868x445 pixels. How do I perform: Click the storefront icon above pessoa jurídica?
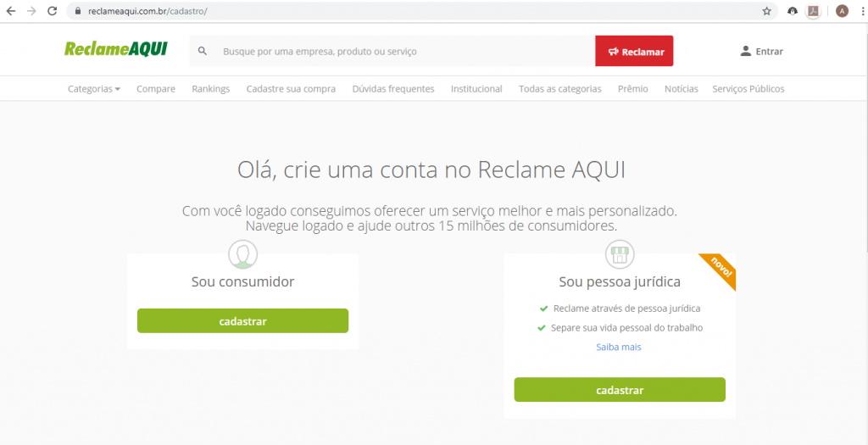coord(620,254)
